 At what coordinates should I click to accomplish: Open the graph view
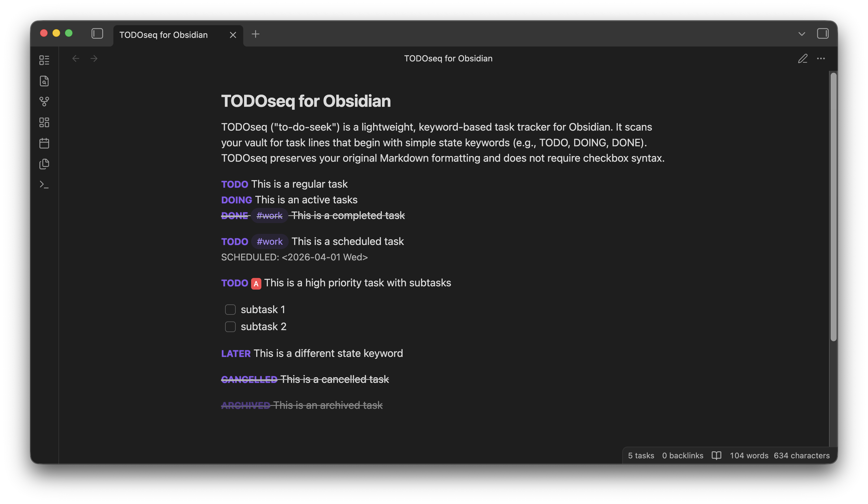44,102
